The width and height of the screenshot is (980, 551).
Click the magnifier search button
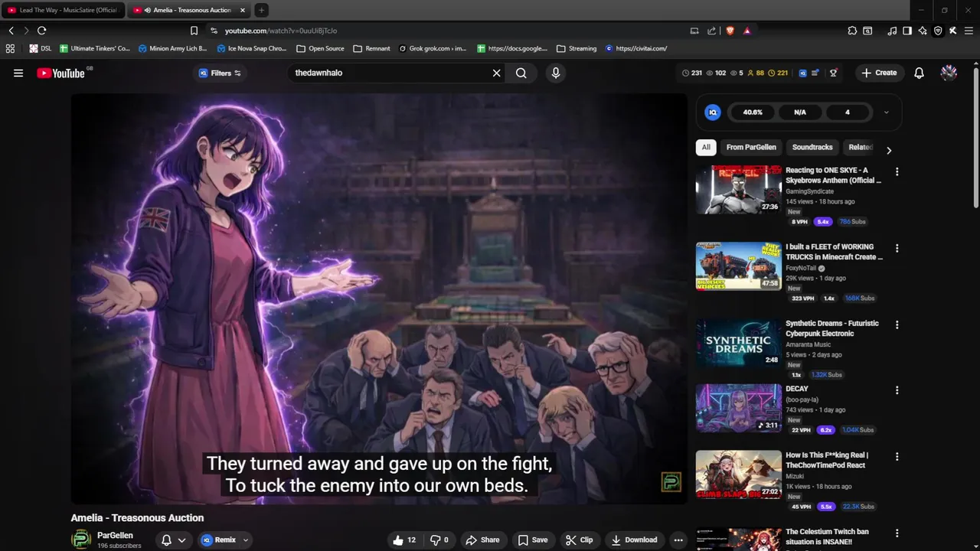point(521,73)
